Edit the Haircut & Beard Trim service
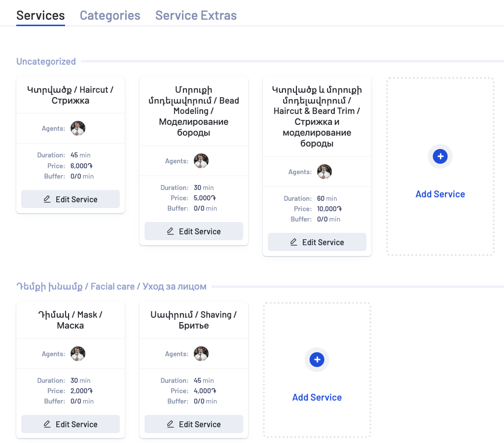Image resolution: width=504 pixels, height=443 pixels. pos(317,242)
